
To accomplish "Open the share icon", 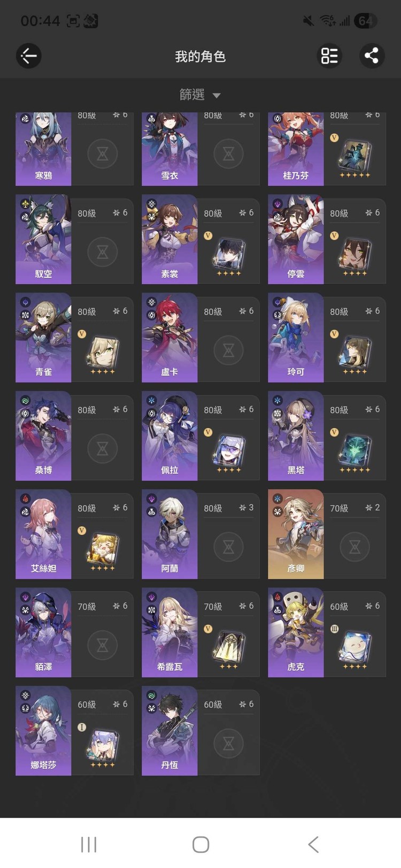I will 372,56.
